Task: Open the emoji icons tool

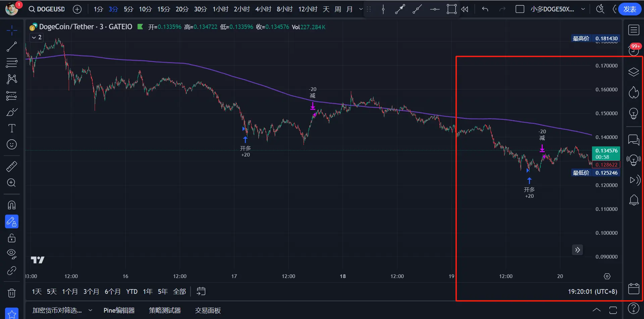Action: [12, 144]
